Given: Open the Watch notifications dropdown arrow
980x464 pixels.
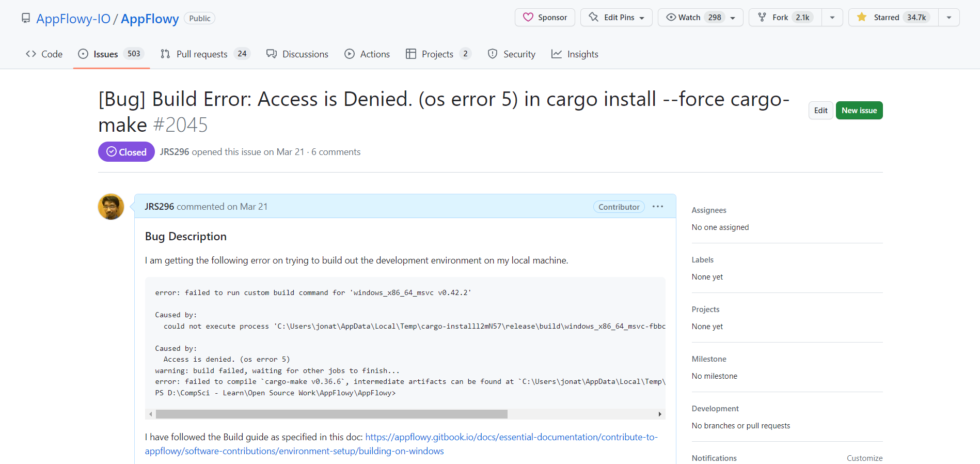Looking at the screenshot, I should tap(733, 18).
